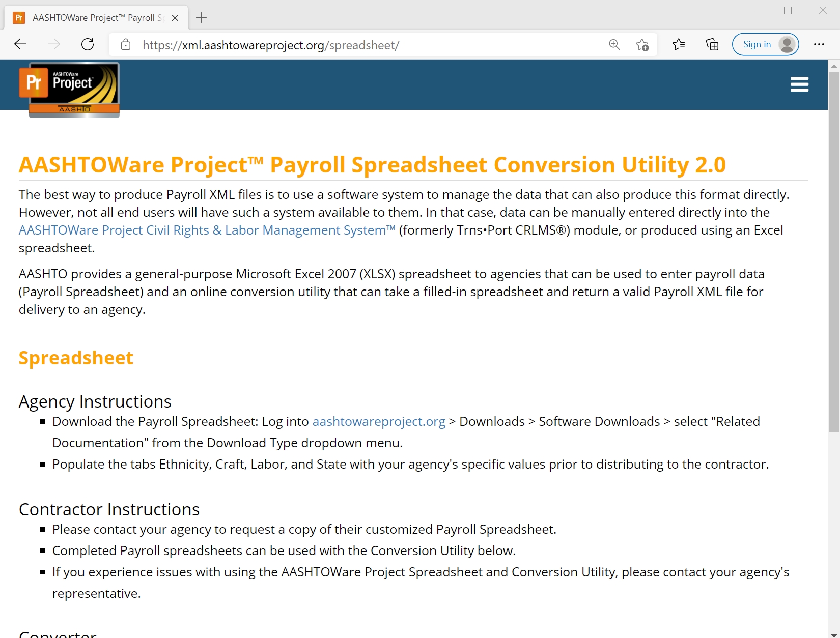Viewport: 840px width, 638px height.
Task: Click the scrollbar up arrow
Action: point(834,66)
